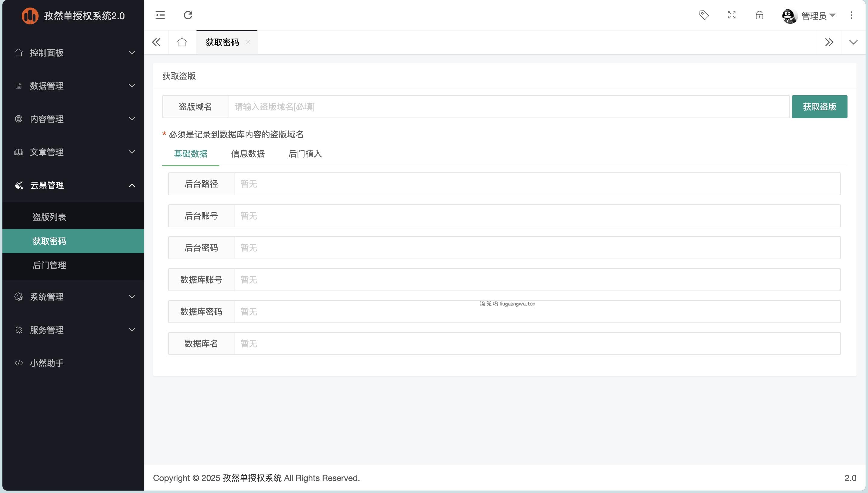868x493 pixels.
Task: Click the tag icon in header
Action: [x=704, y=15]
